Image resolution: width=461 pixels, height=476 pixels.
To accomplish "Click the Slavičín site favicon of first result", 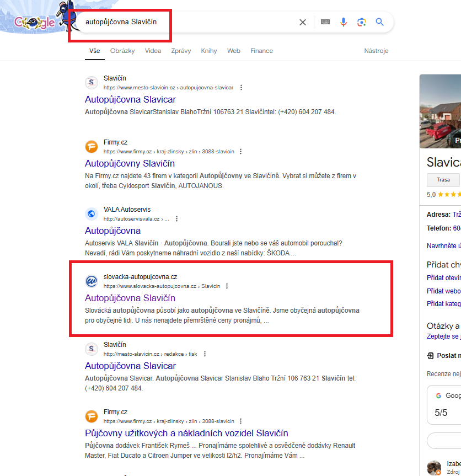I will tap(92, 83).
